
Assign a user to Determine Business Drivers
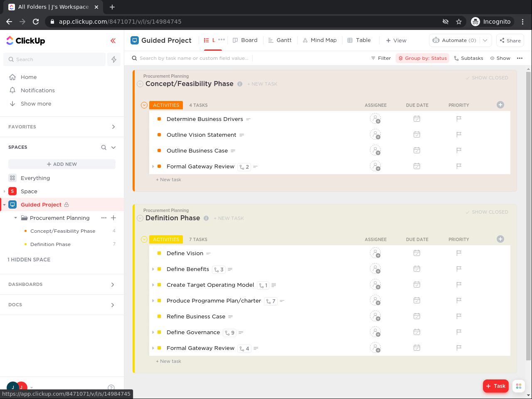[x=375, y=119]
